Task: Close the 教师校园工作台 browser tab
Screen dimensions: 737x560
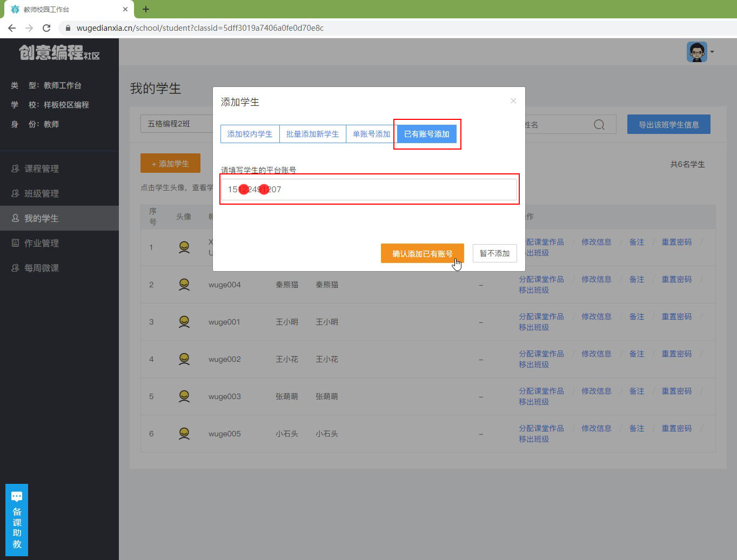Action: [125, 9]
